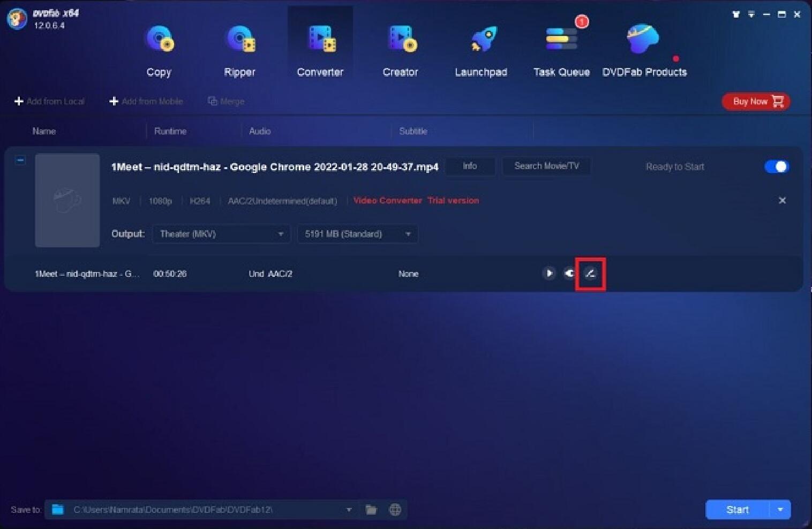Click Add from Local
Image resolution: width=812 pixels, height=529 pixels.
(49, 101)
